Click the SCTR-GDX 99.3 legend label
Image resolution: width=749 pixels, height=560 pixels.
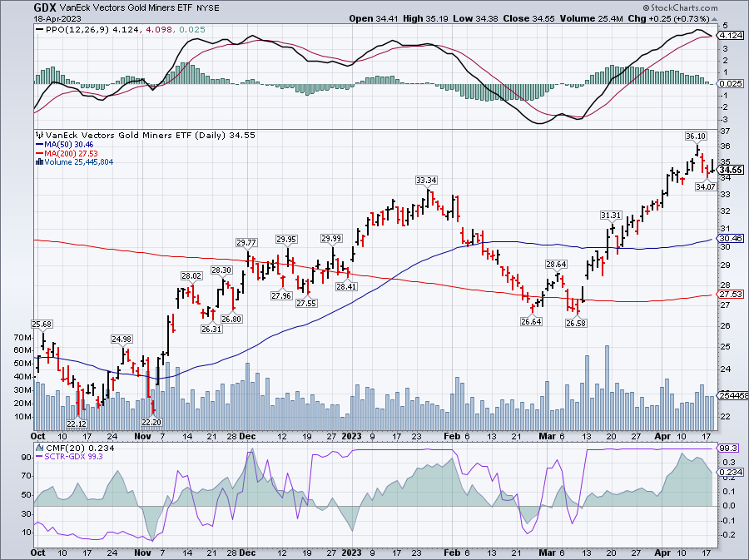pos(69,456)
